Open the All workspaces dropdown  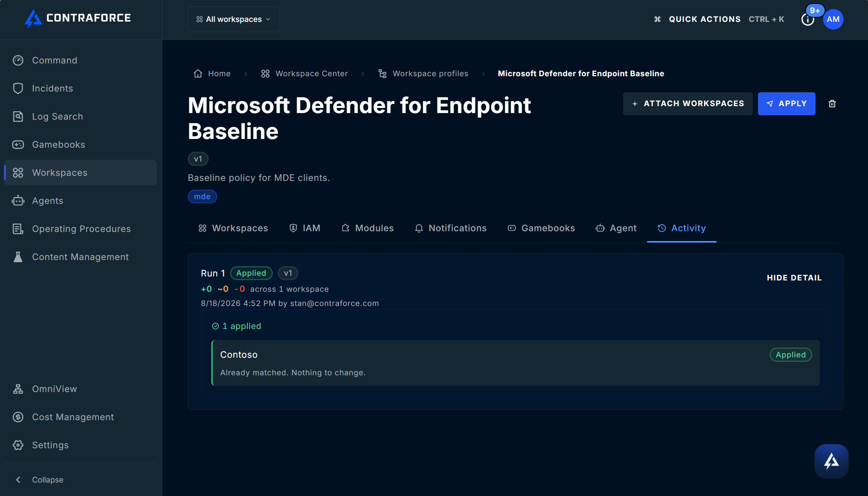[x=234, y=19]
